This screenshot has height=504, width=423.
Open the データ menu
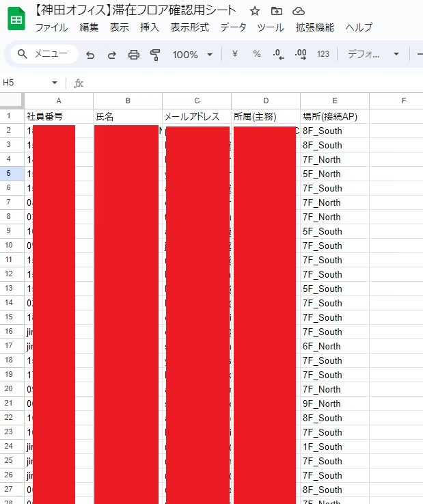tap(233, 27)
